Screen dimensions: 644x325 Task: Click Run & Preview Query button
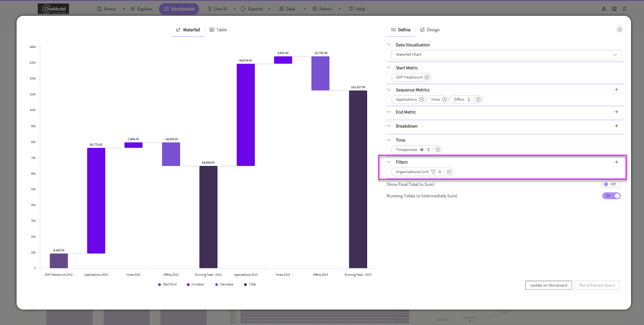[597, 285]
